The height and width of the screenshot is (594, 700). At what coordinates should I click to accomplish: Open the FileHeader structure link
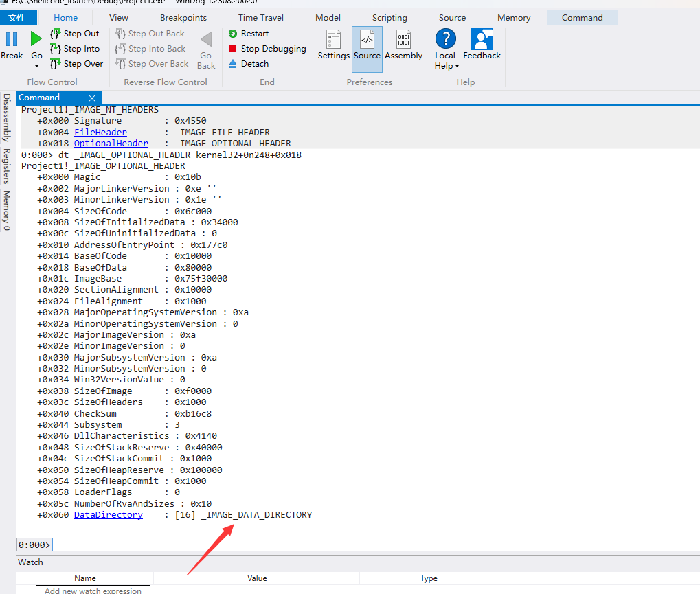point(100,133)
